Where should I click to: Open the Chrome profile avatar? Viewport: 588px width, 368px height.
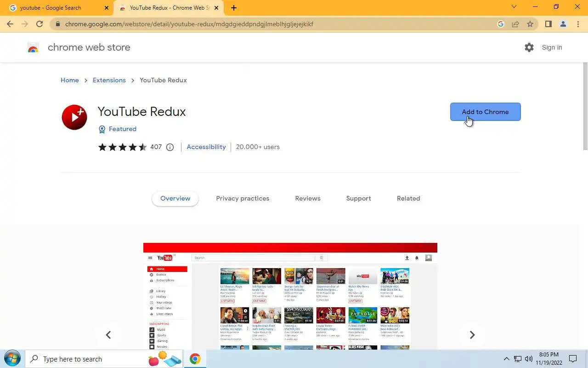[x=563, y=24]
